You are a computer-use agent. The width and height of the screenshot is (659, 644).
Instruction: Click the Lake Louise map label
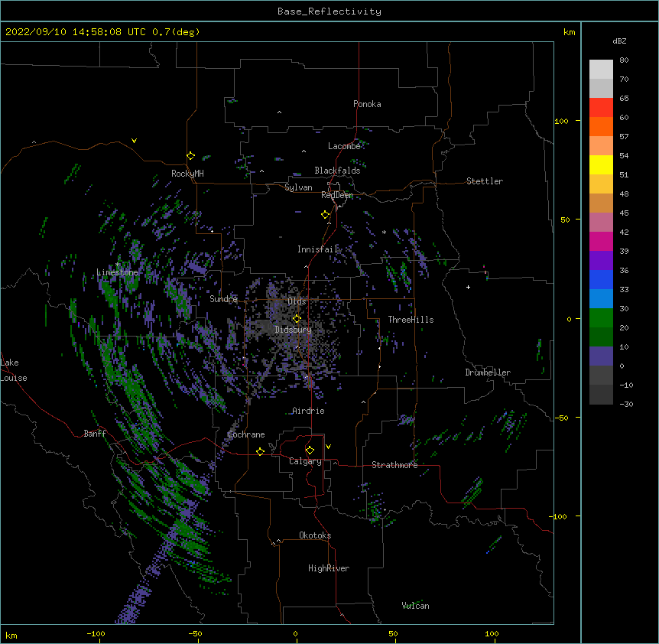pos(14,370)
